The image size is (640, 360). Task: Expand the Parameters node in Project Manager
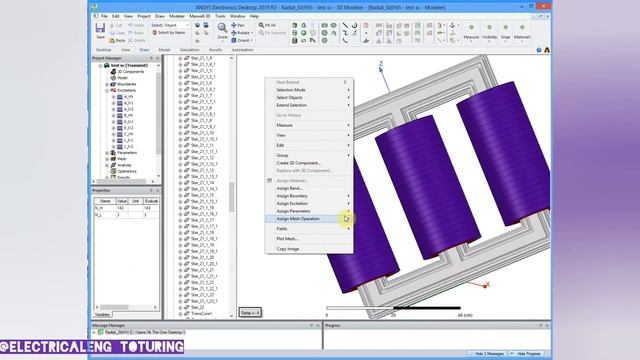pos(107,153)
